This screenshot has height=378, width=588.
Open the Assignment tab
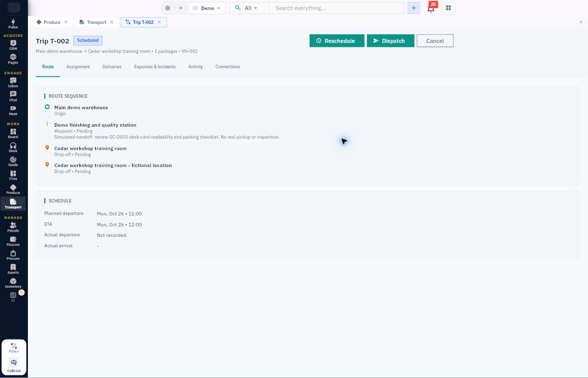pos(78,67)
